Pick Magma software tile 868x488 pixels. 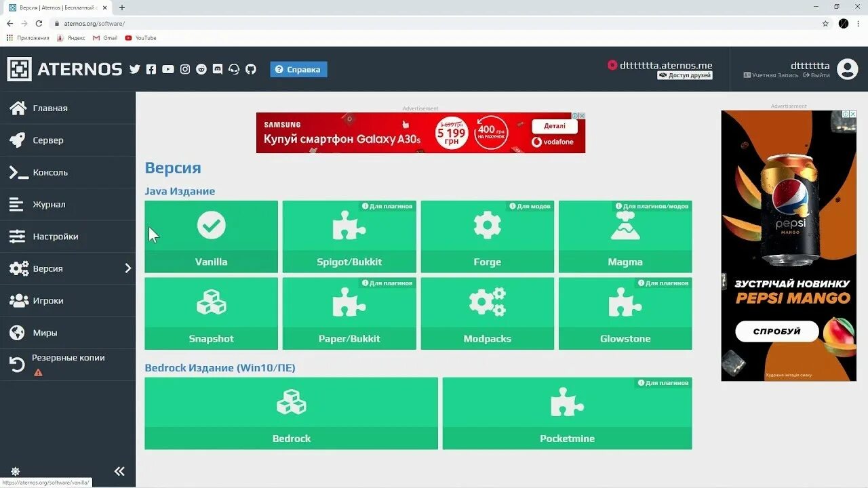[625, 237]
